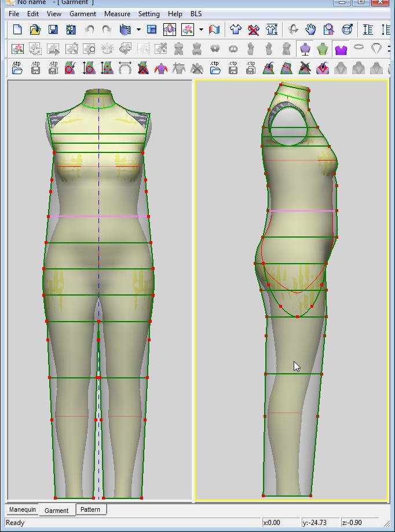
Task: Open the BLS menu
Action: pyautogui.click(x=196, y=14)
